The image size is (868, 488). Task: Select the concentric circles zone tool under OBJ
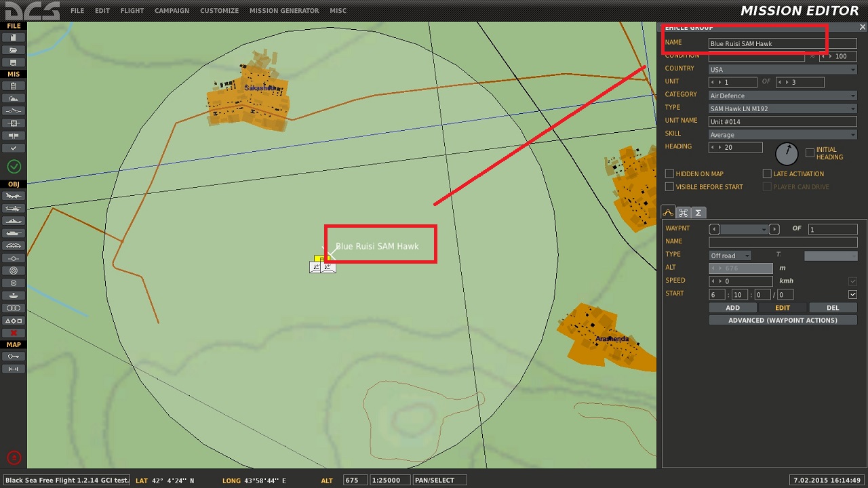[14, 270]
